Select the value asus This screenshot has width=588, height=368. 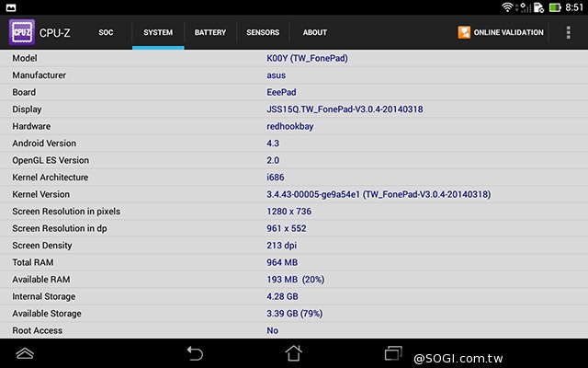[276, 75]
